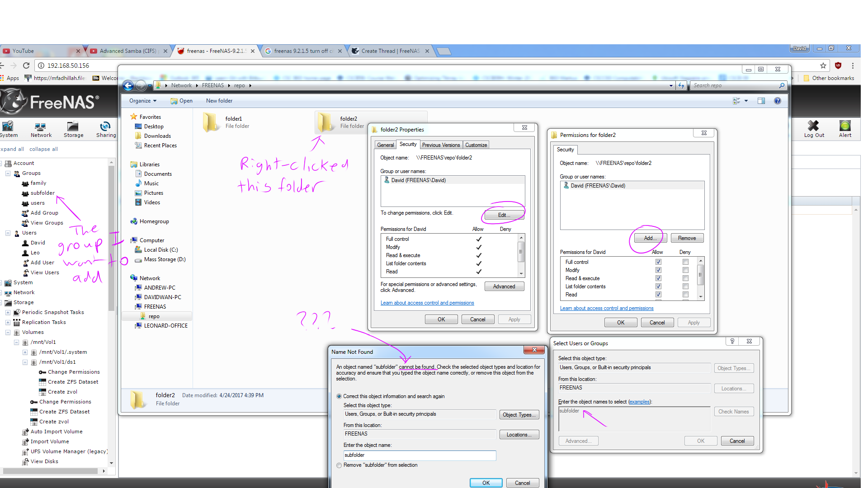Screen dimensions: 868x488
Task: Reload the browser page
Action: (x=26, y=66)
